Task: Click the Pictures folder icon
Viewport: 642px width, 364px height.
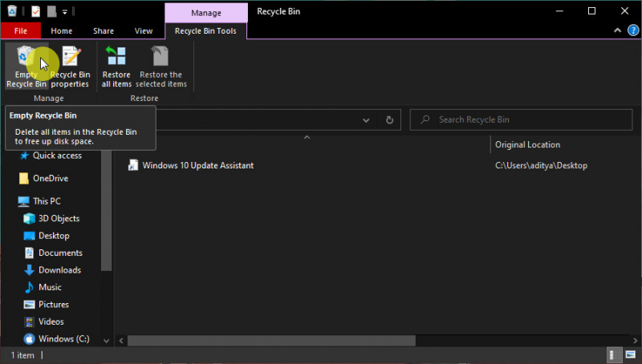Action: pos(29,305)
